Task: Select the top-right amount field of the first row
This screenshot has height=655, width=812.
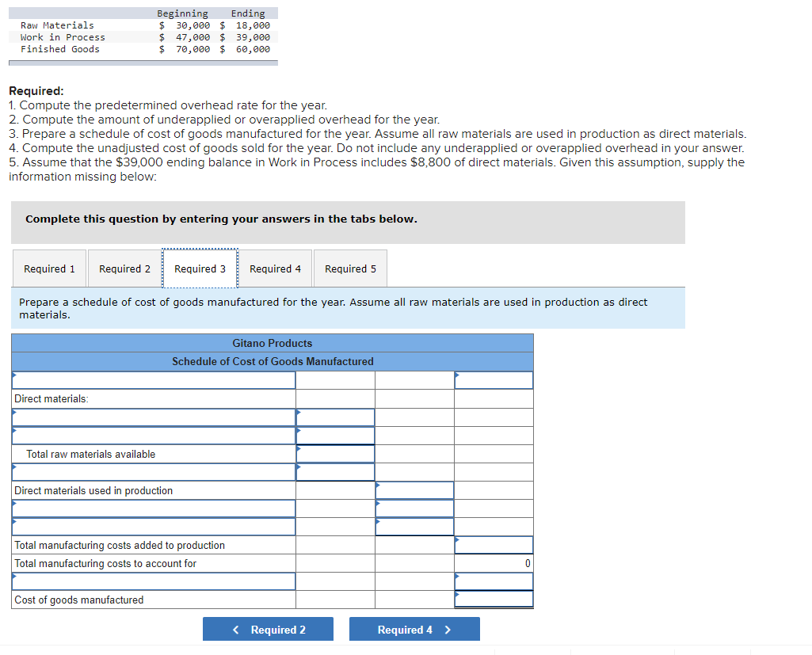Action: pos(494,381)
